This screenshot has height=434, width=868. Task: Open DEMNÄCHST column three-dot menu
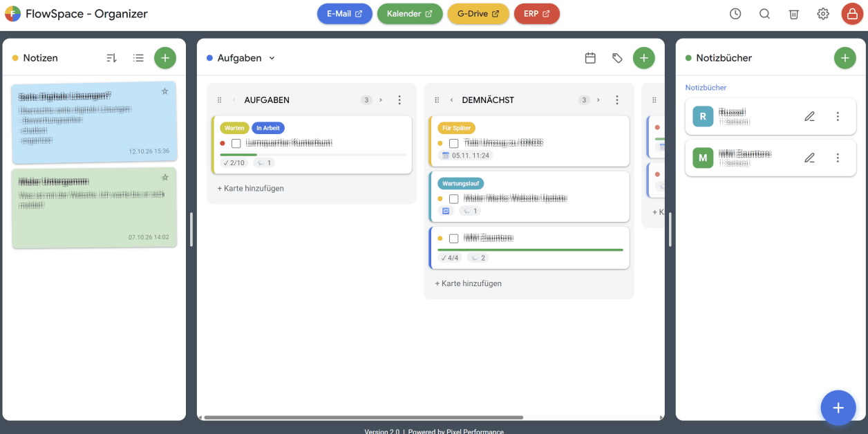click(x=617, y=100)
